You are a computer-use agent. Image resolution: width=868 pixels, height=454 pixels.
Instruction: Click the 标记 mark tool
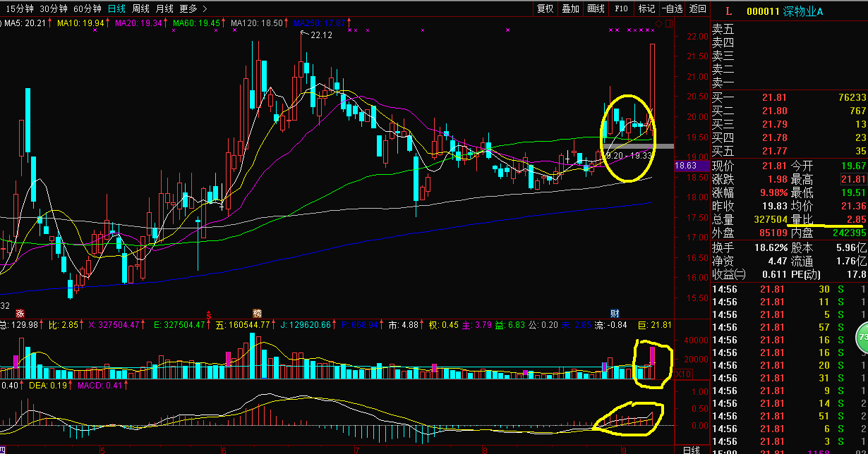(646, 8)
